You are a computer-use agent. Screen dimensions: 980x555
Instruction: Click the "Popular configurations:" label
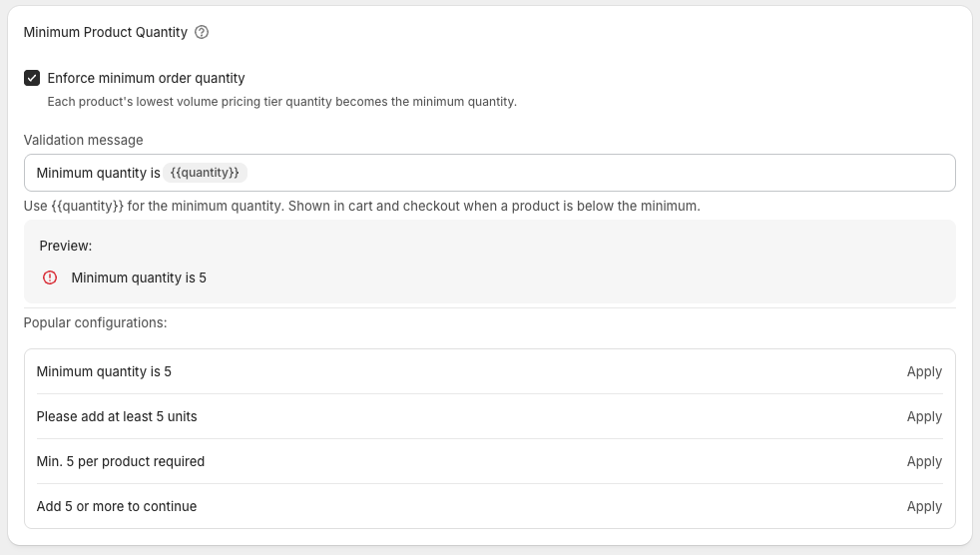(96, 322)
